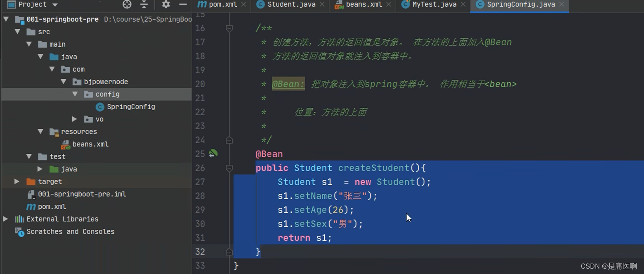Click the createStudent method name
Screen dimensions: 644x274
[374, 168]
